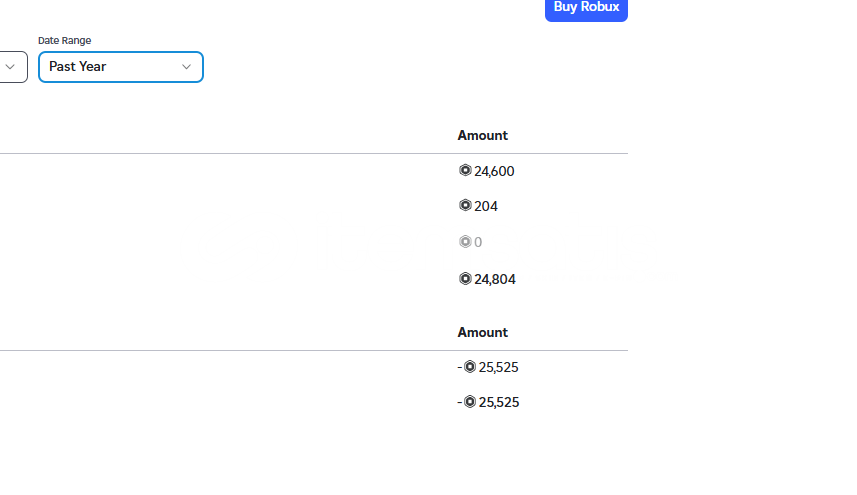The image size is (857, 495).
Task: Click the upper Amount column header
Action: click(x=483, y=135)
